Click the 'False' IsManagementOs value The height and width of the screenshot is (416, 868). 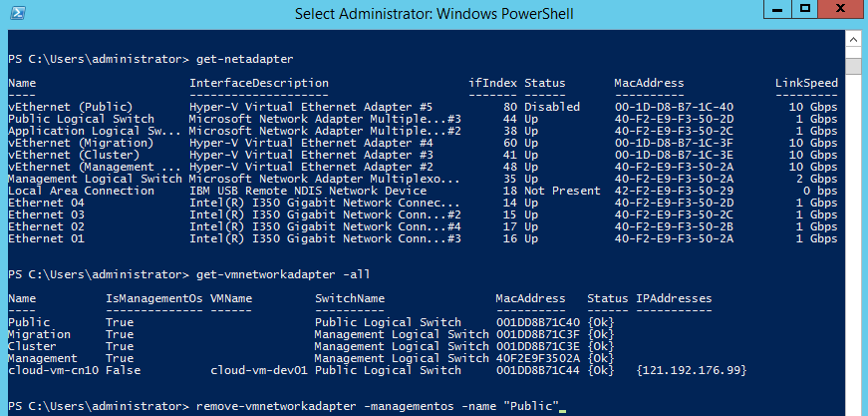[123, 370]
